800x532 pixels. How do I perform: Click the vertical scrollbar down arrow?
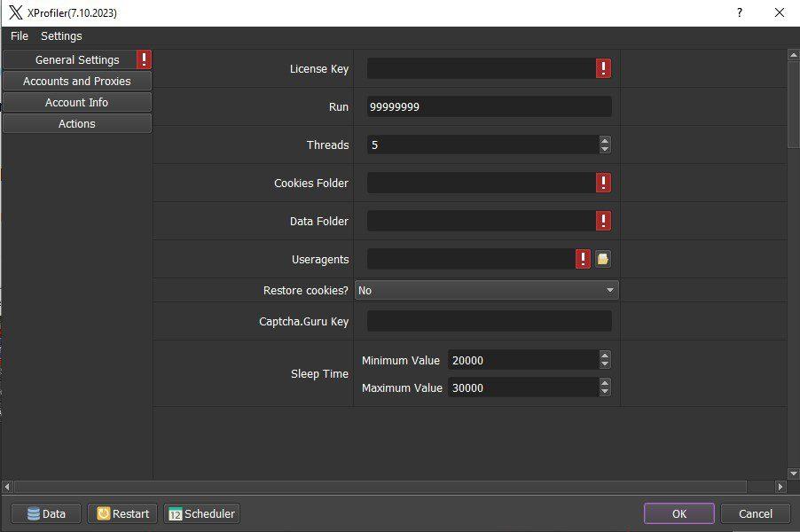[794, 473]
